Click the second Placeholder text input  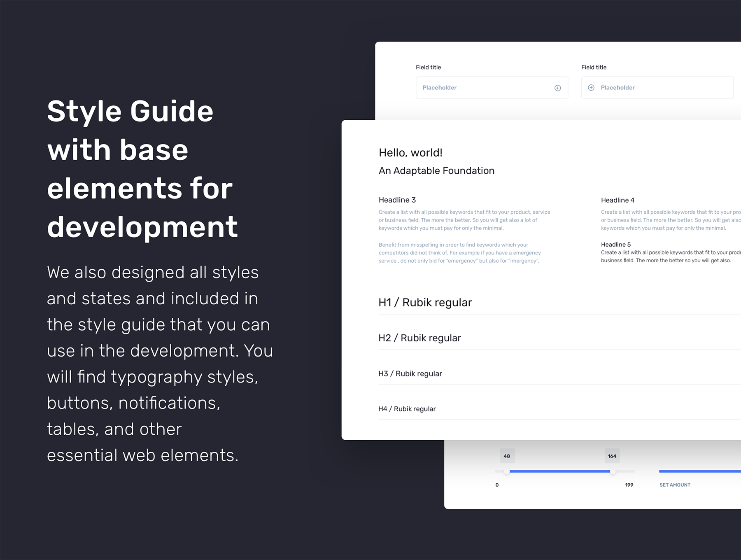pyautogui.click(x=663, y=88)
